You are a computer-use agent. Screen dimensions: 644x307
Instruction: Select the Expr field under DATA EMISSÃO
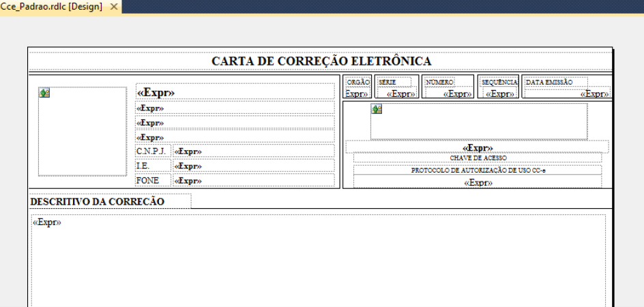coord(568,93)
